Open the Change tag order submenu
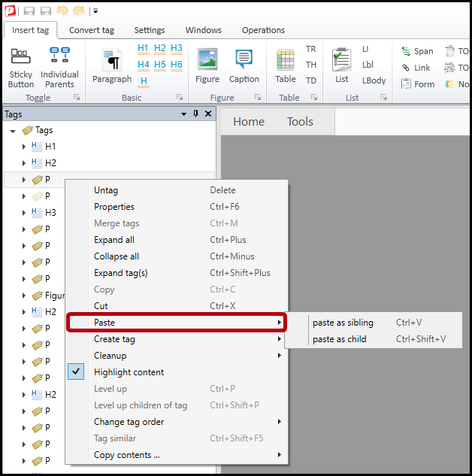 (x=177, y=422)
